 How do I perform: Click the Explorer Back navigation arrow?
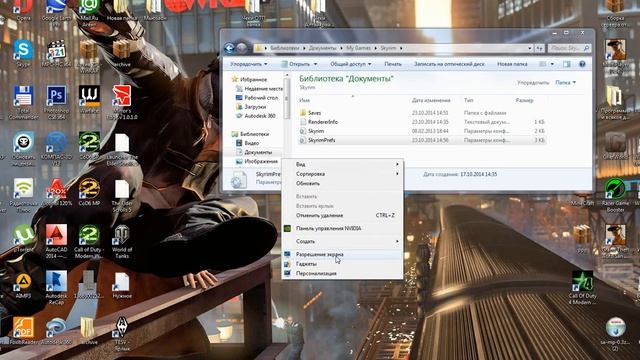(229, 48)
